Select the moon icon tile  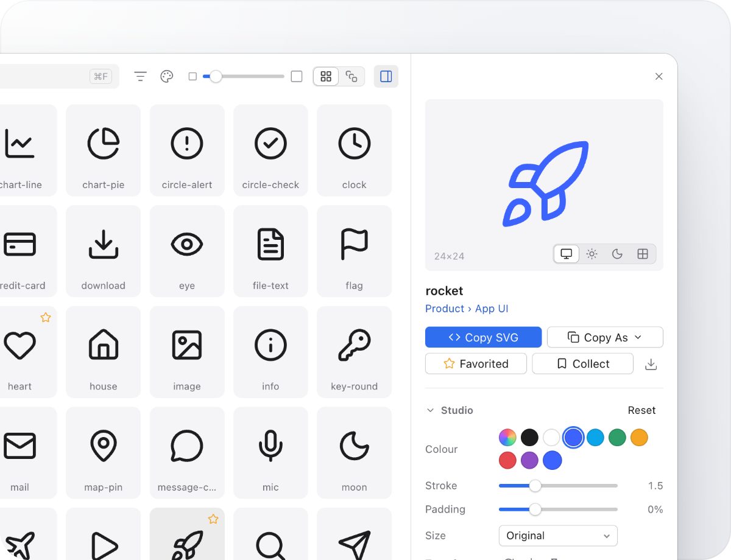click(354, 452)
